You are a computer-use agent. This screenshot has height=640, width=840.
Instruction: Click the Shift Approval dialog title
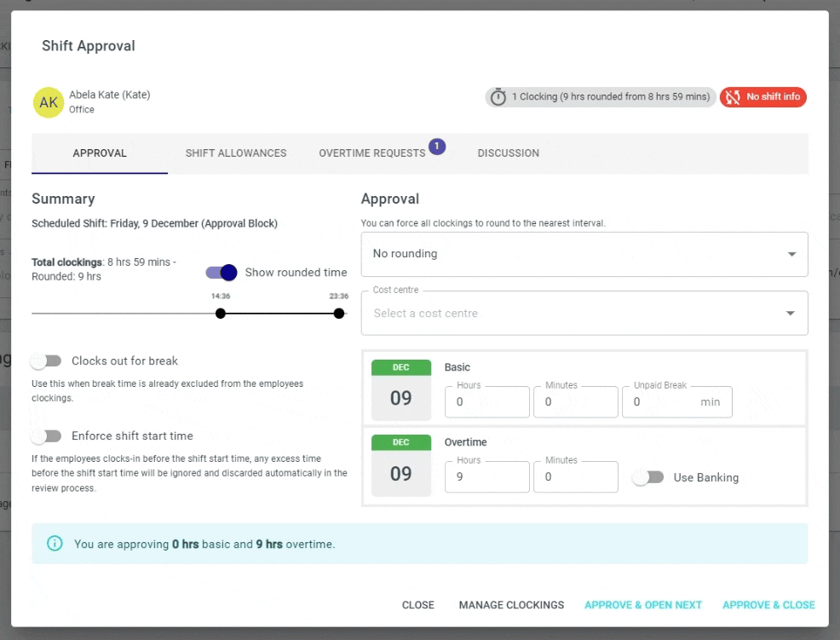(89, 46)
